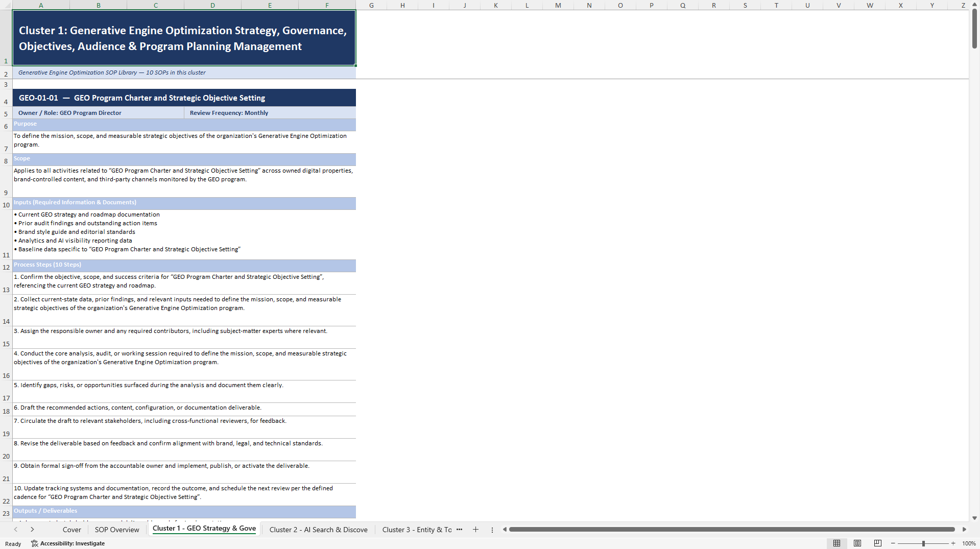Viewport: 980px width, 549px height.
Task: Click the 100% zoom level
Action: (969, 543)
